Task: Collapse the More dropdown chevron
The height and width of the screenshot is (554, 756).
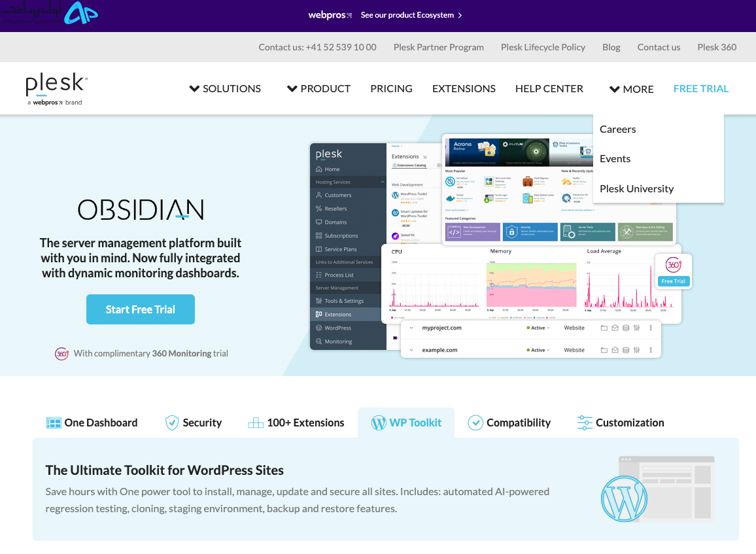Action: click(614, 89)
